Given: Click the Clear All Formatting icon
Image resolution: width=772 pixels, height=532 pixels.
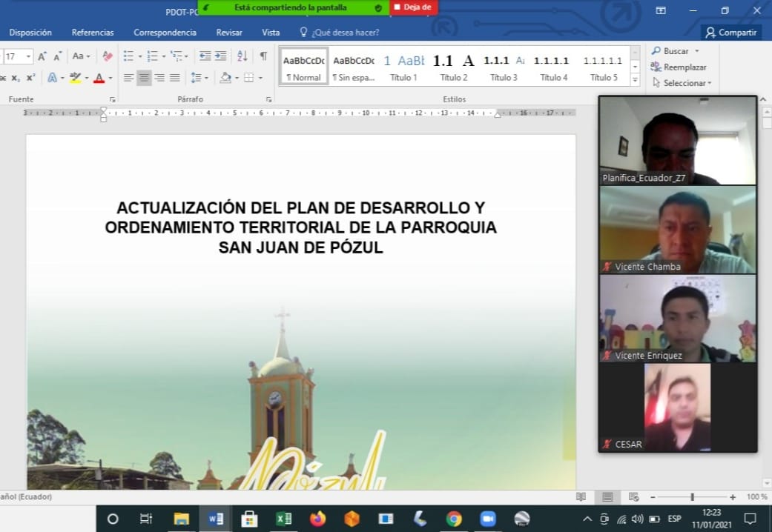Looking at the screenshot, I should coord(108,56).
